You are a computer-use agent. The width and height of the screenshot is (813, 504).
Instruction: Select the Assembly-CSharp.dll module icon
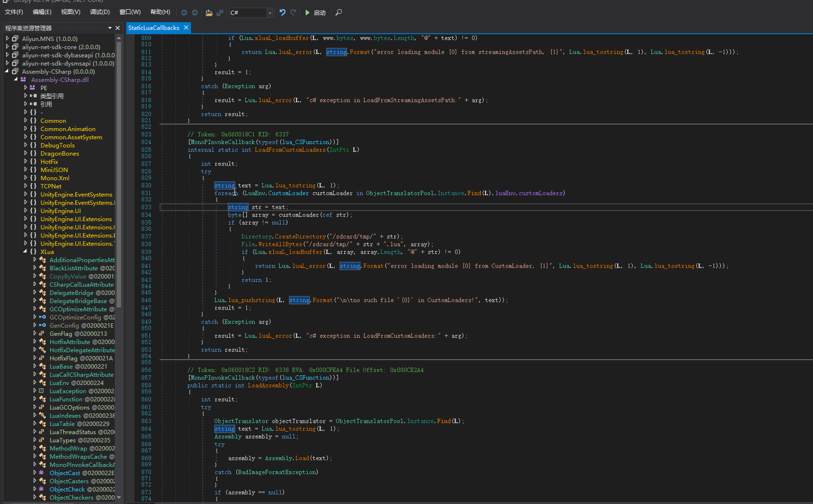coord(23,79)
